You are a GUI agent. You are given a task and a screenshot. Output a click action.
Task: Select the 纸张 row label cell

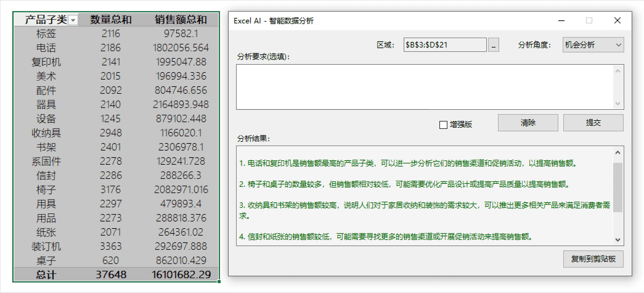(46, 232)
